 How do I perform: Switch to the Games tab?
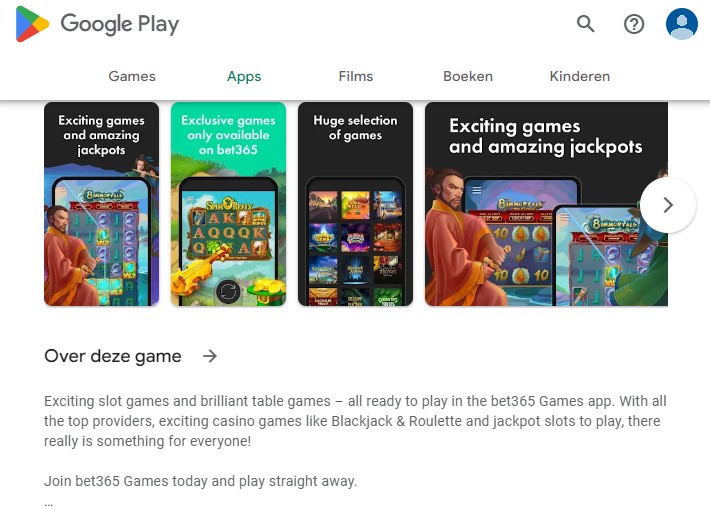click(132, 76)
